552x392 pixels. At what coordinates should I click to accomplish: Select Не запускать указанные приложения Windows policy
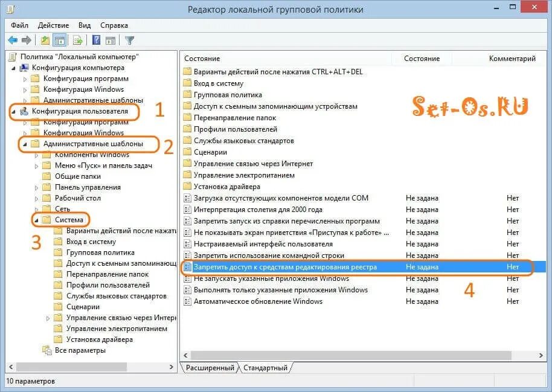[271, 278]
